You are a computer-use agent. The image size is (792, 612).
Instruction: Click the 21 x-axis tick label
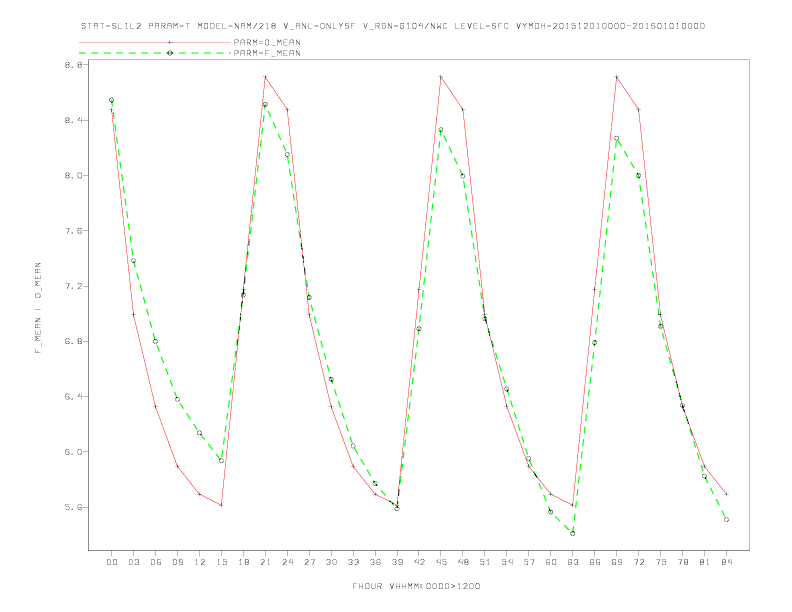click(265, 562)
